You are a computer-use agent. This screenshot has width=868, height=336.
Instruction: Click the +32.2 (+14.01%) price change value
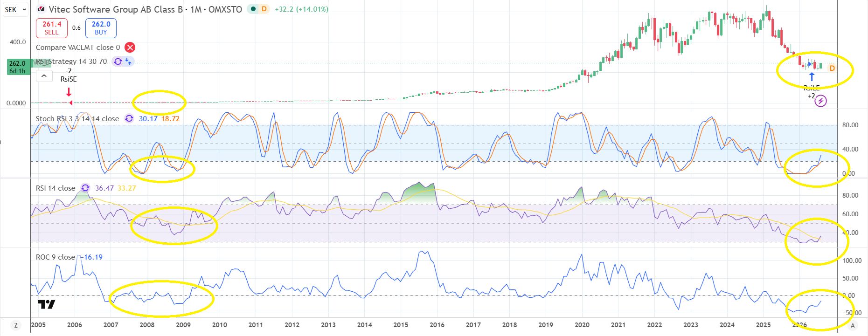[302, 9]
